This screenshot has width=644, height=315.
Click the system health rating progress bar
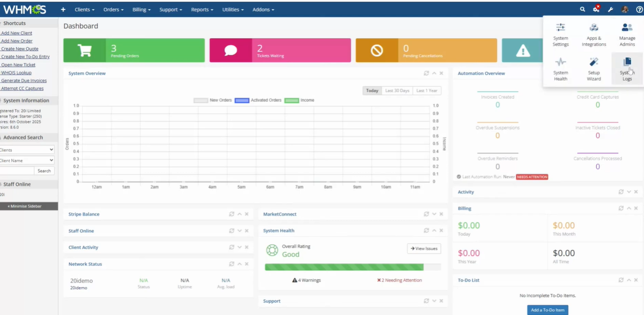click(x=352, y=267)
